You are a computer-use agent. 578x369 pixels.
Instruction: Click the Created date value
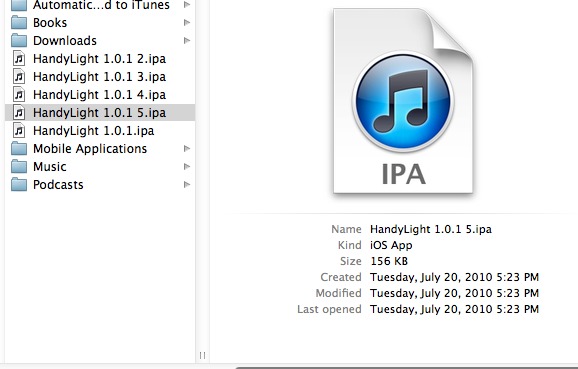(455, 277)
